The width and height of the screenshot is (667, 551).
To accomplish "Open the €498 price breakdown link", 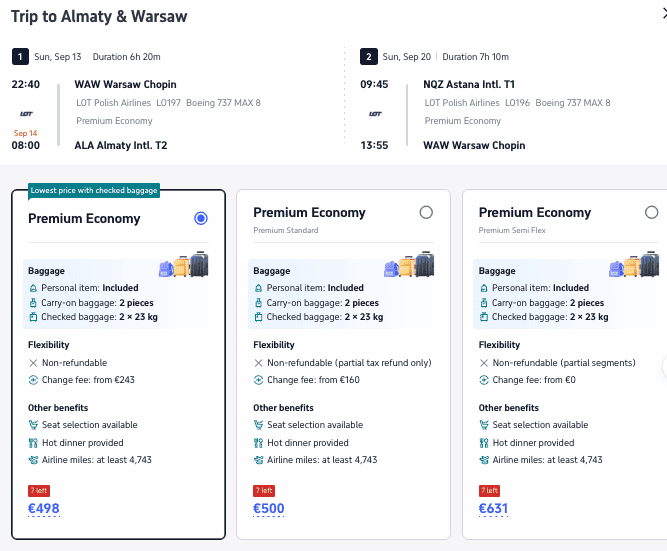I will [44, 508].
